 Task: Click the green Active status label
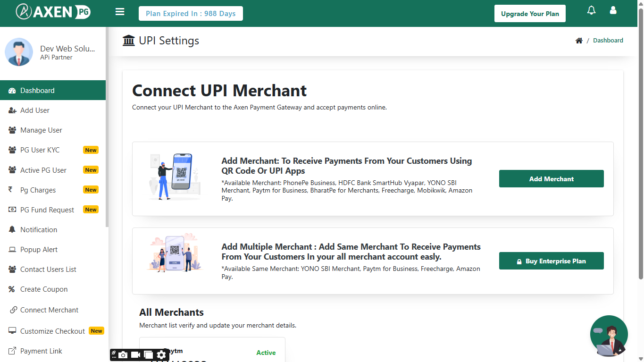[266, 353]
